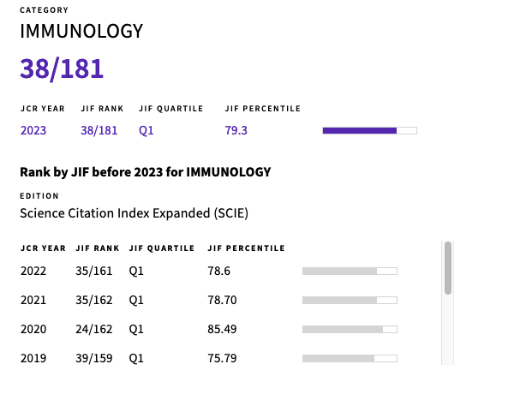Click the 2020 percentile gray bar
Viewport: 532px width, 394px height.
pos(350,329)
